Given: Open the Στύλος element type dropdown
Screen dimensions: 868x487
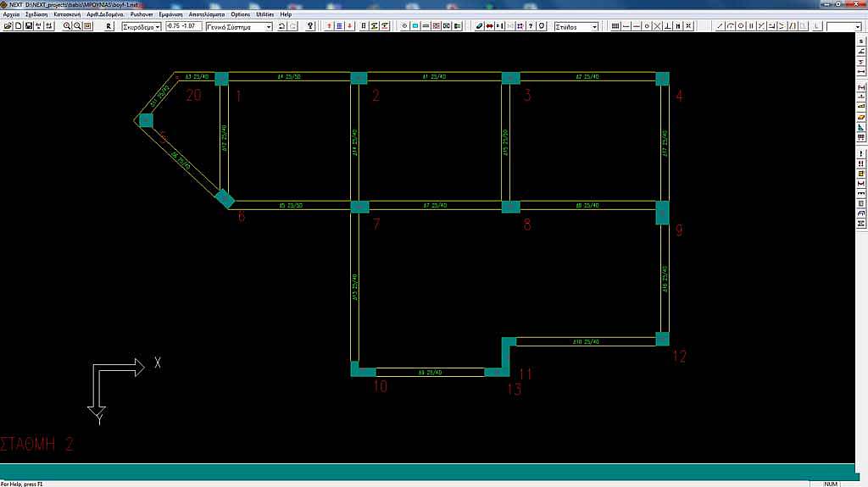Looking at the screenshot, I should pos(576,26).
